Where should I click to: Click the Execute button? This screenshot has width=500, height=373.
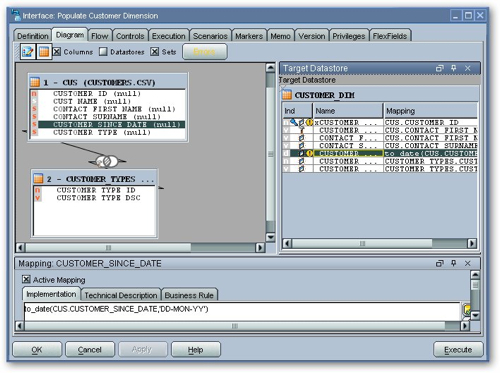(458, 350)
